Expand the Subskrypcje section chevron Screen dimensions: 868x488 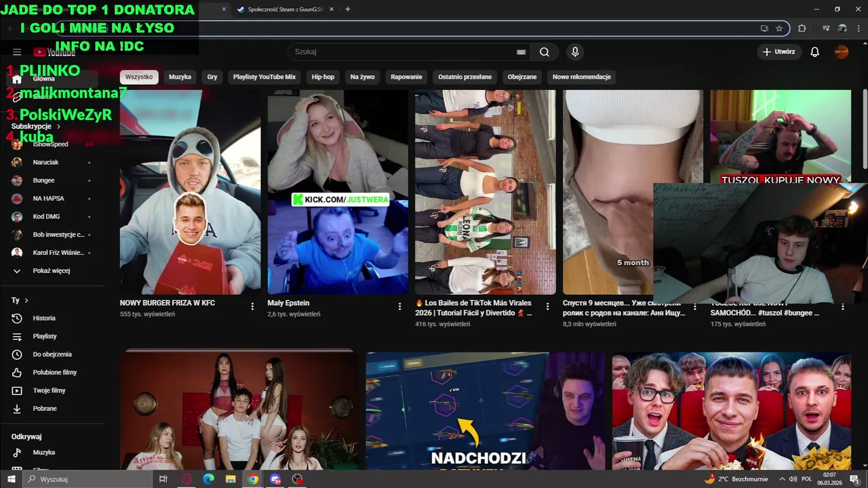[58, 127]
